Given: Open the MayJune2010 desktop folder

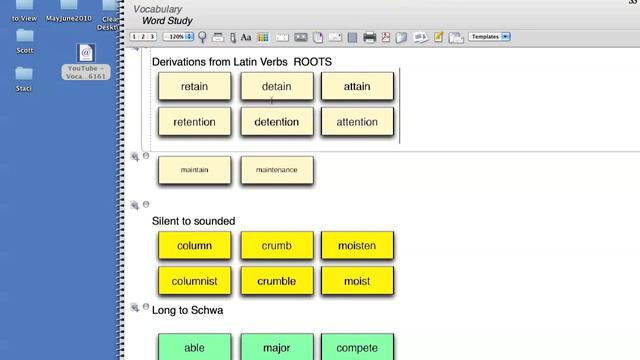Looking at the screenshot, I should [x=69, y=11].
